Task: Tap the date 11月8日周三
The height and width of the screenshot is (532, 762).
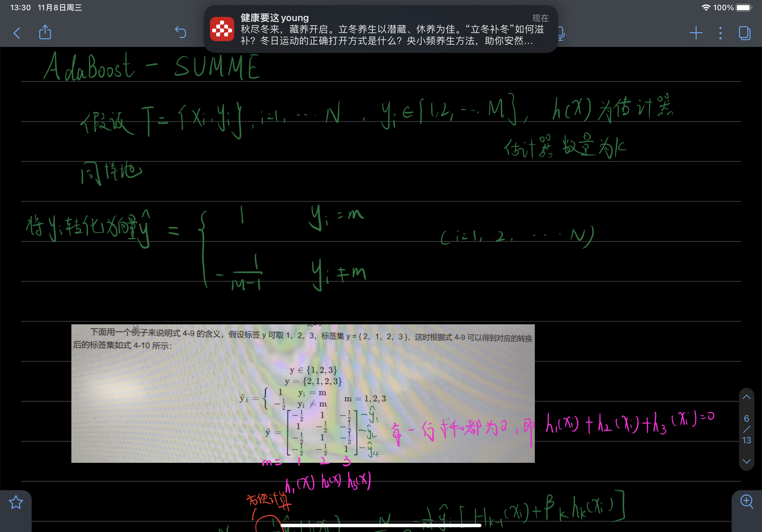Action: click(x=60, y=7)
